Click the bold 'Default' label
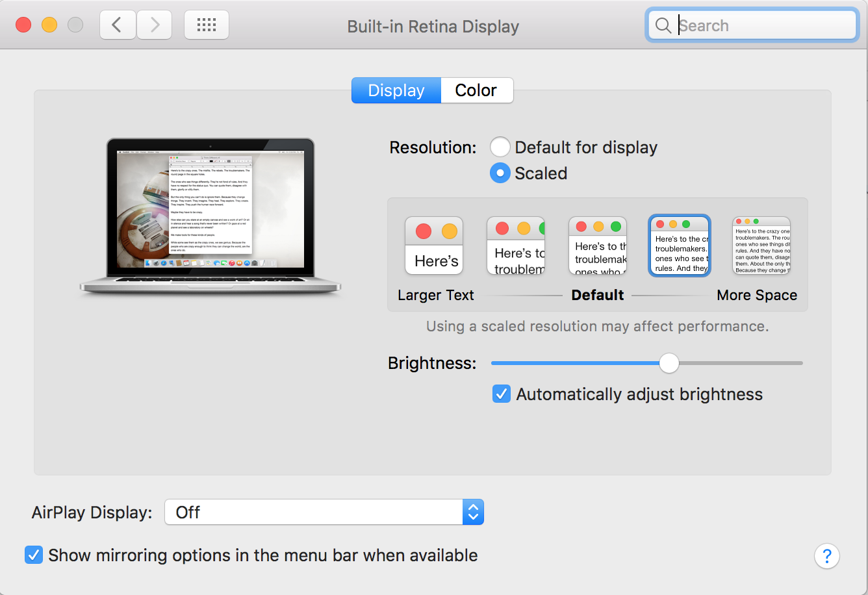The image size is (868, 595). pyautogui.click(x=598, y=295)
